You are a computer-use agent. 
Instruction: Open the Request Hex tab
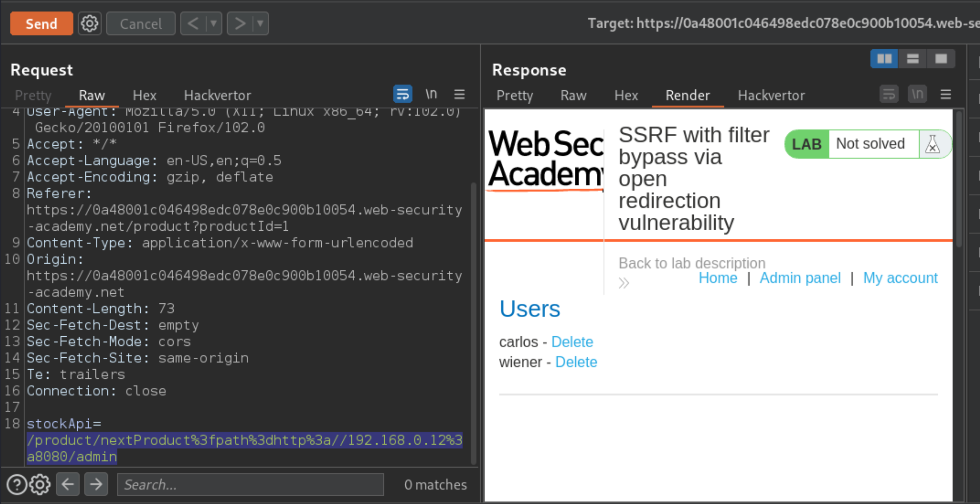(145, 95)
